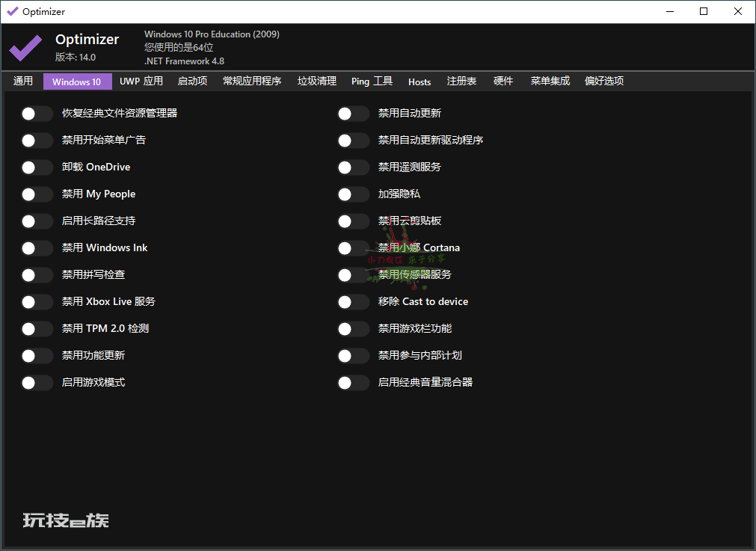
Task: Close the Optimizer window
Action: [737, 11]
